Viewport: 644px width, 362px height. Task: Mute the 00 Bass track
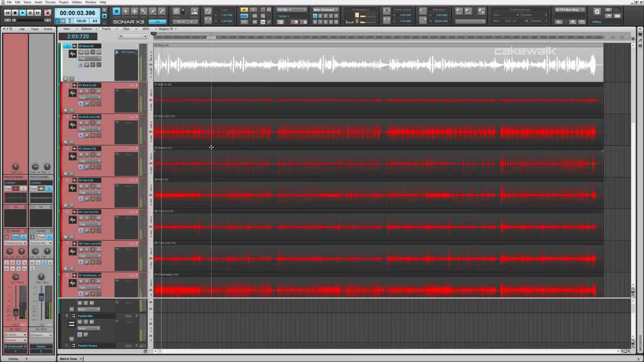pyautogui.click(x=80, y=52)
